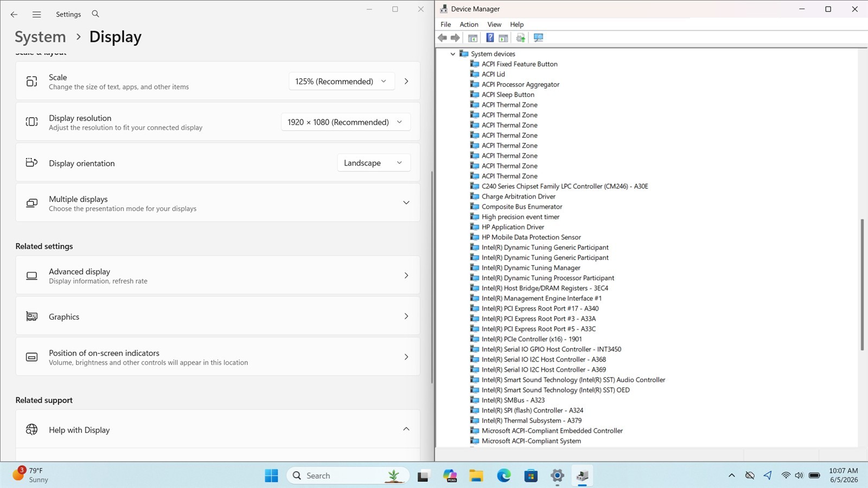The height and width of the screenshot is (488, 868).
Task: Select Microsoft ACPI-Compliant Embedded Controller
Action: point(552,431)
